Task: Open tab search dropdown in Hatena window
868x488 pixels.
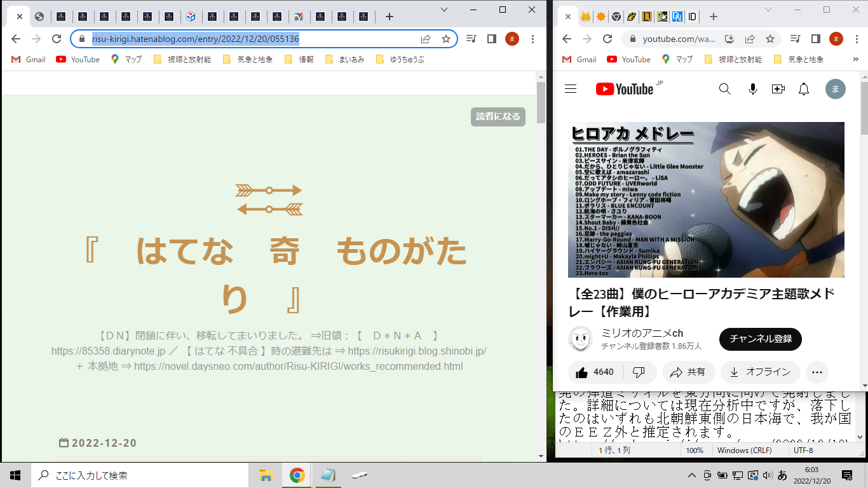Action: (444, 10)
